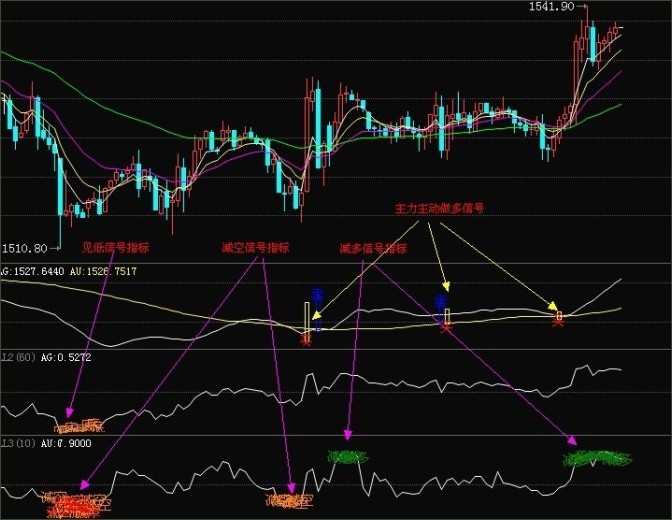Viewport: 672px width, 520px height.
Task: Click the blue marker above the first yellow bar
Action: click(316, 295)
